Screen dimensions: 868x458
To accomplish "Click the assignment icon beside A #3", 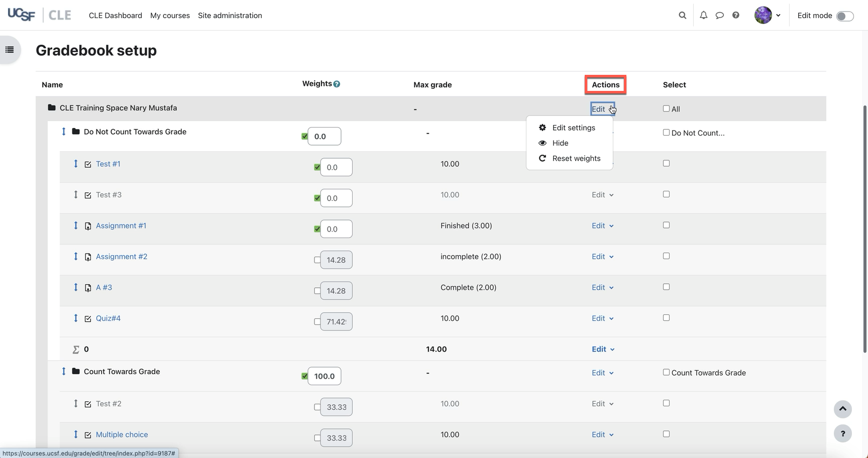I will tap(88, 288).
